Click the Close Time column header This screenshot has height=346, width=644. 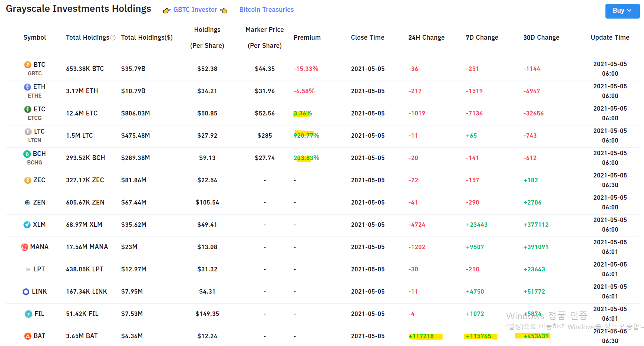tap(368, 37)
